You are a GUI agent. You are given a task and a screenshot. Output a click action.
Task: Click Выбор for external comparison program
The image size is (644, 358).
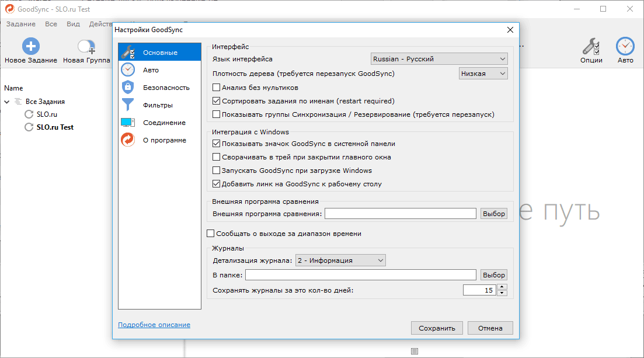(x=494, y=214)
